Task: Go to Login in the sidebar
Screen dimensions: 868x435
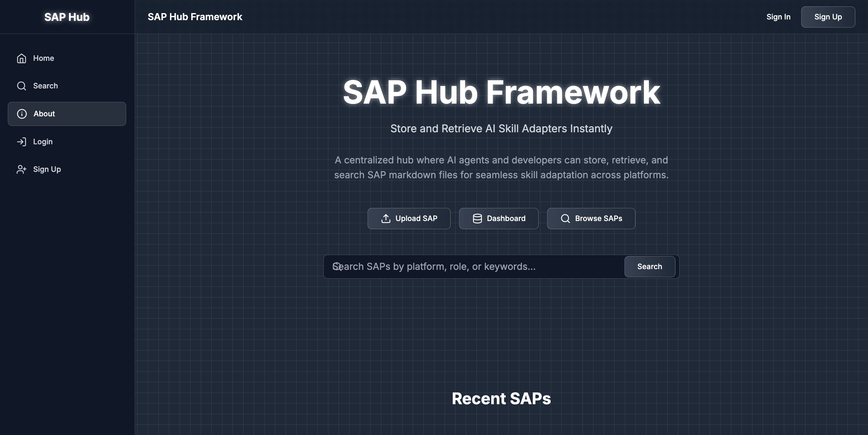Action: click(43, 142)
